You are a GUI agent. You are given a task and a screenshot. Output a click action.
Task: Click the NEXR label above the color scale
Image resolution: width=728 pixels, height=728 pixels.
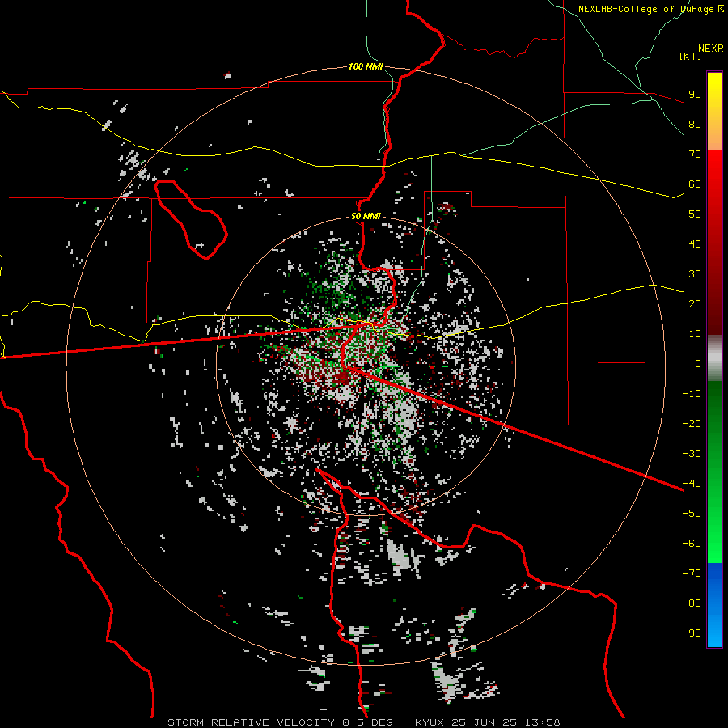click(710, 49)
